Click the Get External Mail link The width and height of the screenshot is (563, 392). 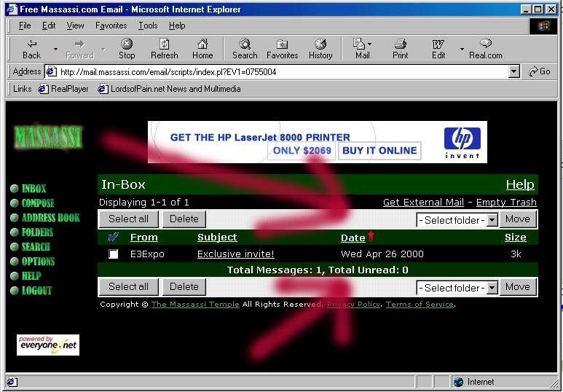(423, 203)
